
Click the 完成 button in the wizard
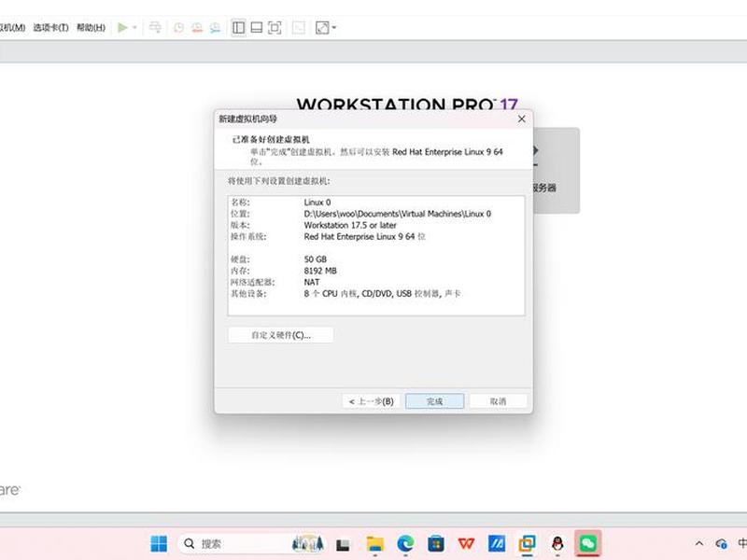click(x=434, y=401)
